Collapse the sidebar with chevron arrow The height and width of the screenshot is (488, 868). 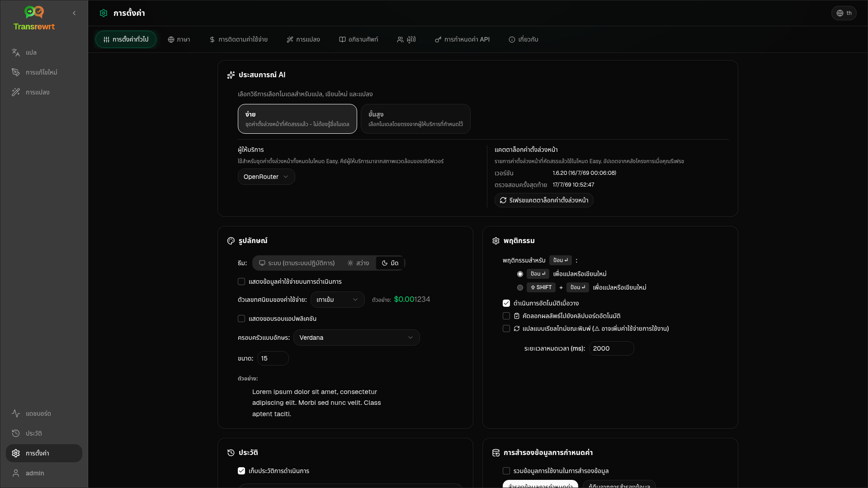tap(74, 13)
